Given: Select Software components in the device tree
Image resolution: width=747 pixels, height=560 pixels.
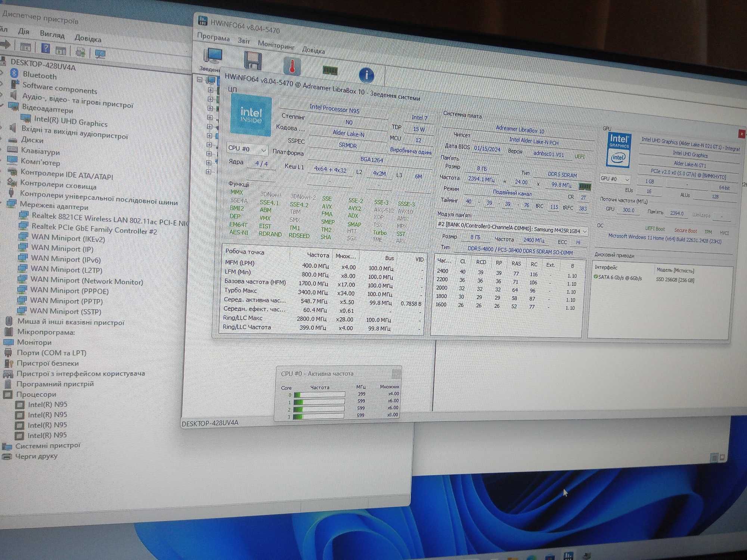Looking at the screenshot, I should pyautogui.click(x=60, y=88).
